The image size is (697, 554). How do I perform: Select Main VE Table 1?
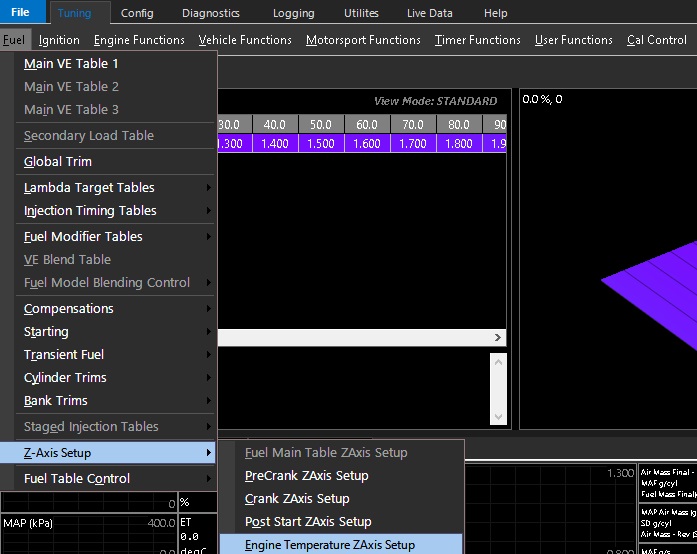click(x=72, y=63)
